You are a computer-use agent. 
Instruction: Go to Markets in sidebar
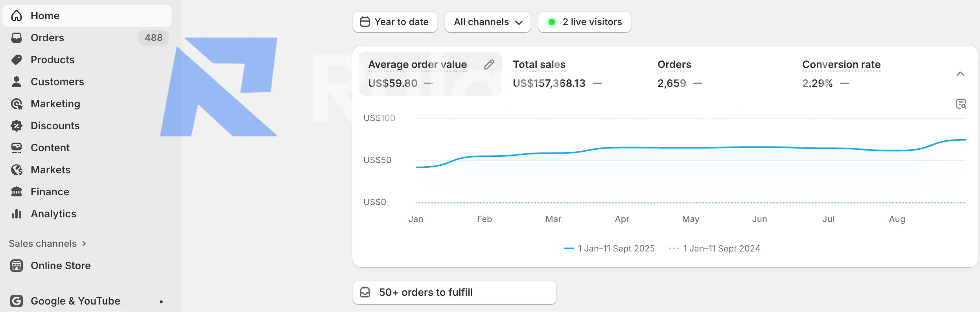pyautogui.click(x=50, y=170)
